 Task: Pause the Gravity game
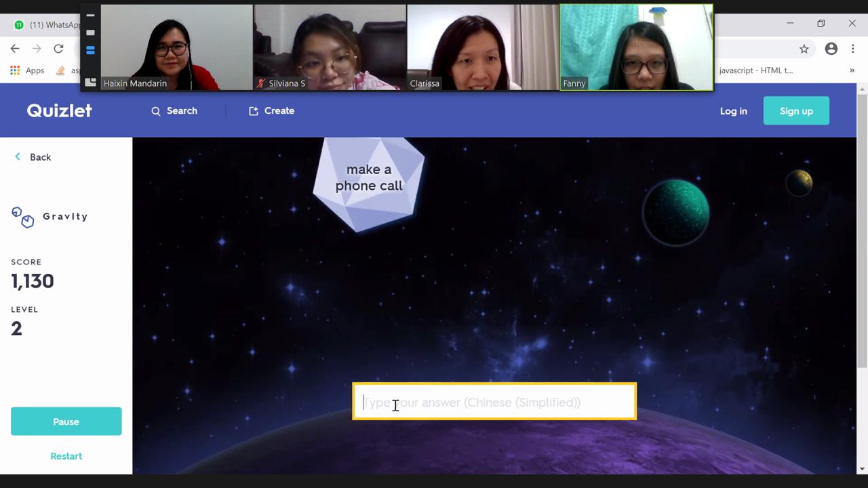66,422
